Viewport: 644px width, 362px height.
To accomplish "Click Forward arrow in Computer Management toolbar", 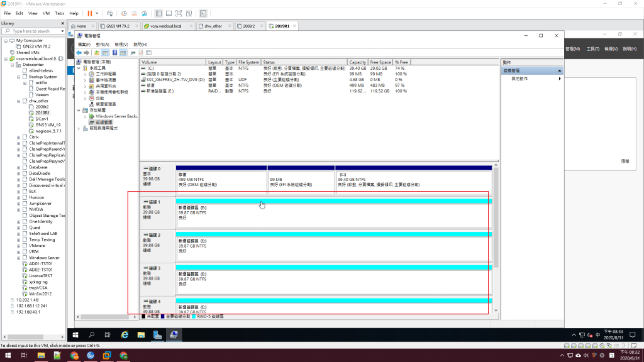I will pyautogui.click(x=86, y=53).
